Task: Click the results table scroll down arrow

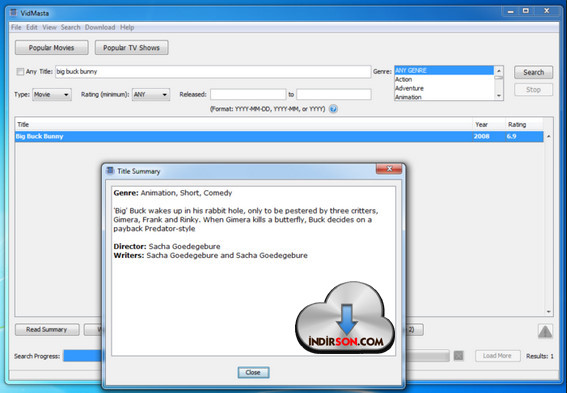Action: pos(549,311)
